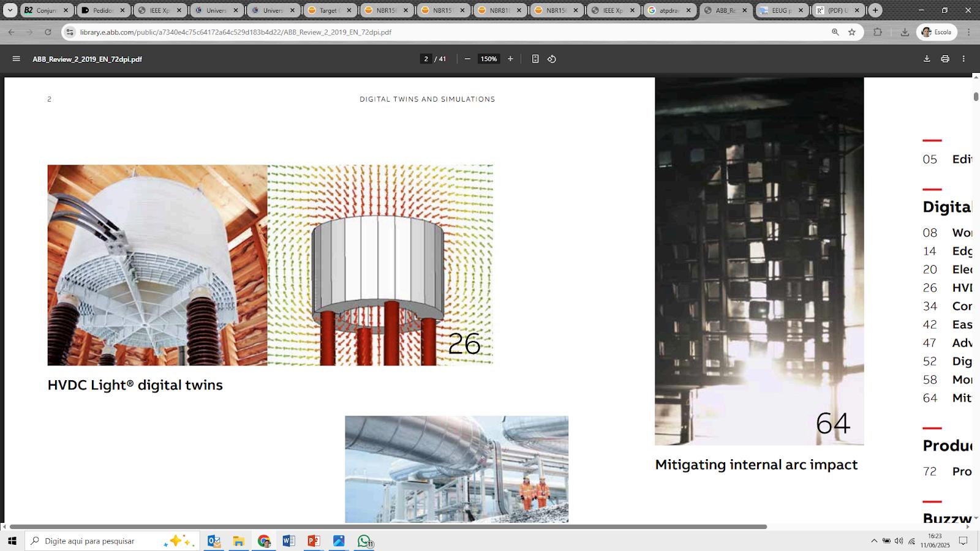Click the page number input field

point(426,59)
